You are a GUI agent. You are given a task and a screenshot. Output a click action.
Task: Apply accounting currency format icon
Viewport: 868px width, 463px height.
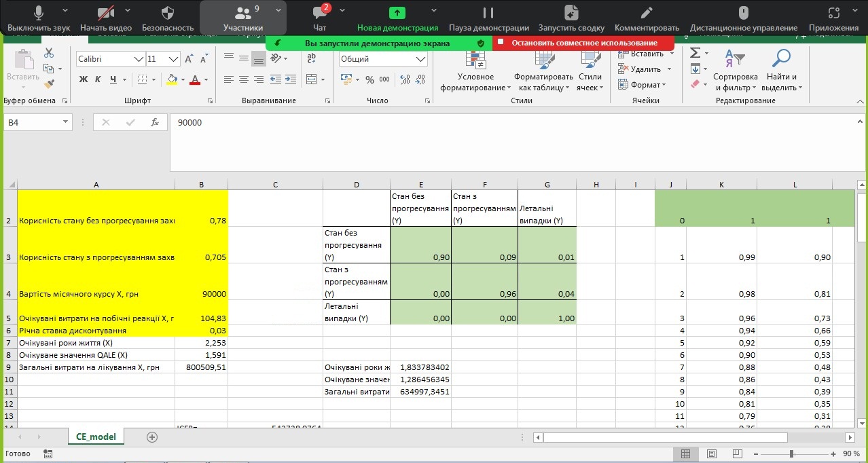pos(346,79)
